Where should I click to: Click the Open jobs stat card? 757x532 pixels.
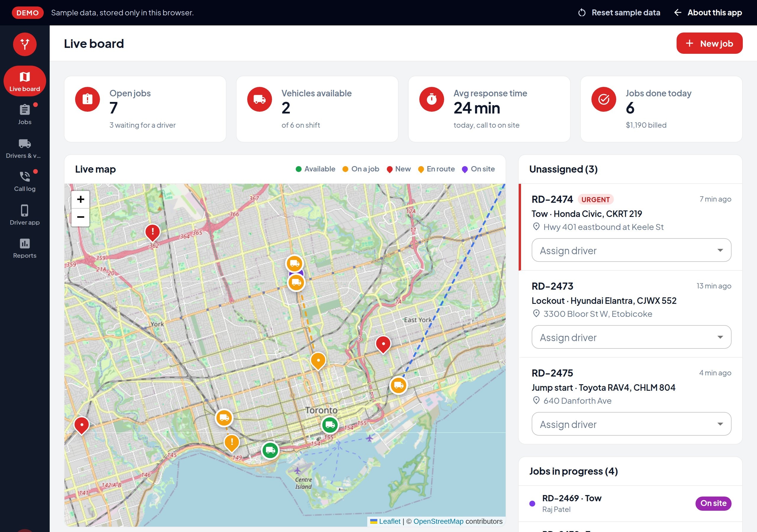point(145,109)
